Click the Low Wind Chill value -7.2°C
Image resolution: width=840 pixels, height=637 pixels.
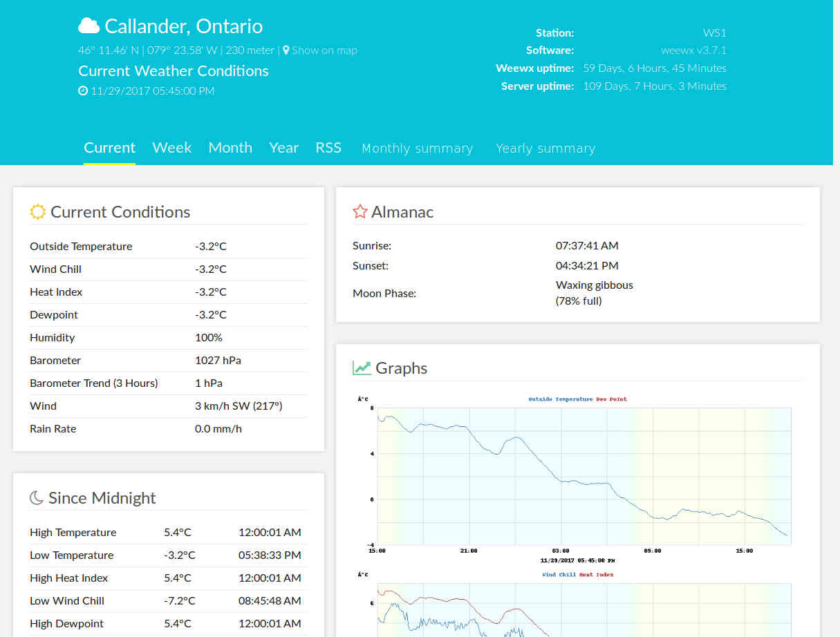180,601
